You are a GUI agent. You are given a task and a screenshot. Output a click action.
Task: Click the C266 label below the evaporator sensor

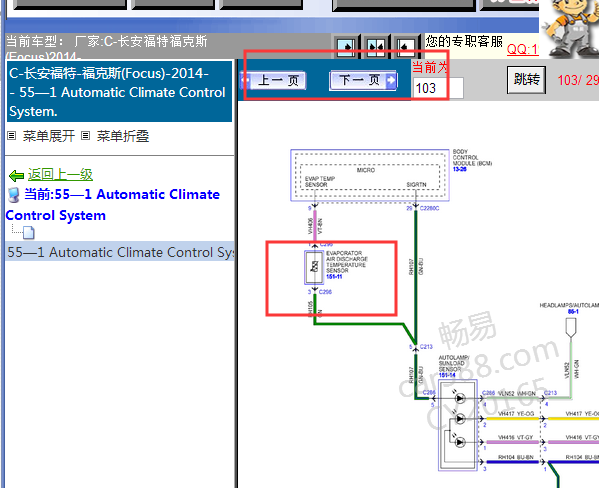325,292
